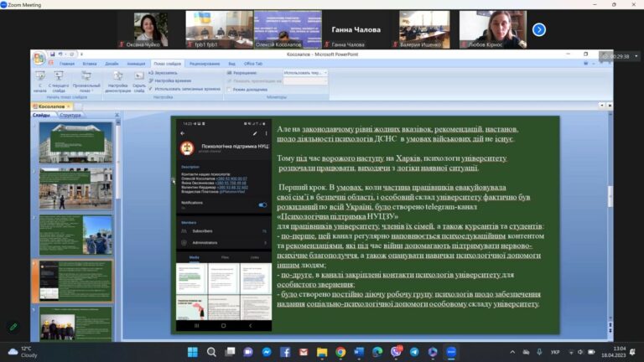The height and width of the screenshot is (362, 644).
Task: Switch to the Вставка ribbon tab
Action: coord(90,64)
